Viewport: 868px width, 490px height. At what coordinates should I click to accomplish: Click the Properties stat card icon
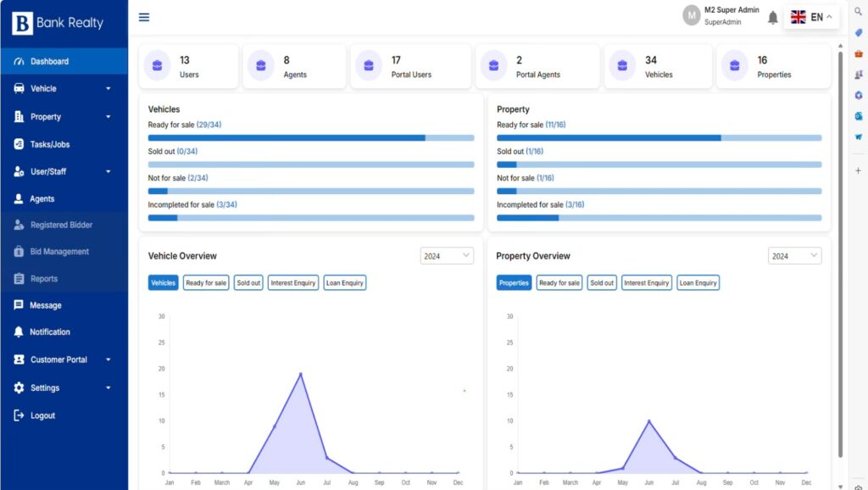(x=735, y=66)
